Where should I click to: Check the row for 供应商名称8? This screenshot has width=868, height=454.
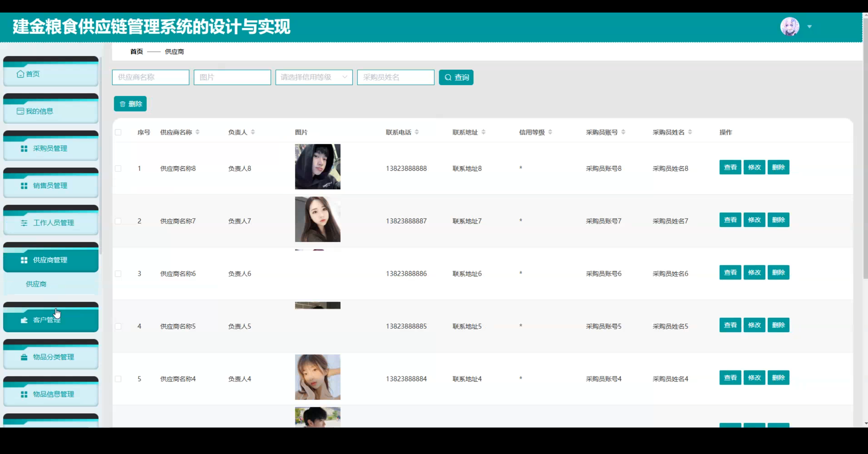point(118,168)
